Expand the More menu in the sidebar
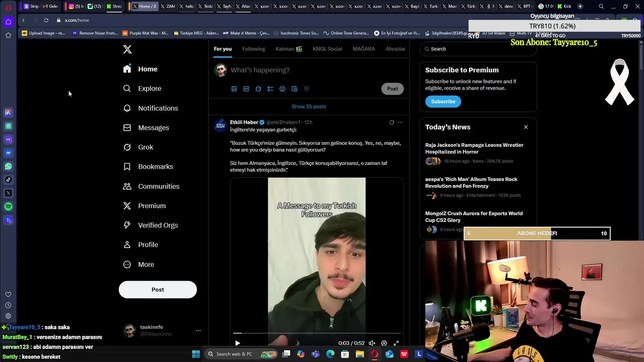Viewport: 644px width, 362px height. coord(139,264)
